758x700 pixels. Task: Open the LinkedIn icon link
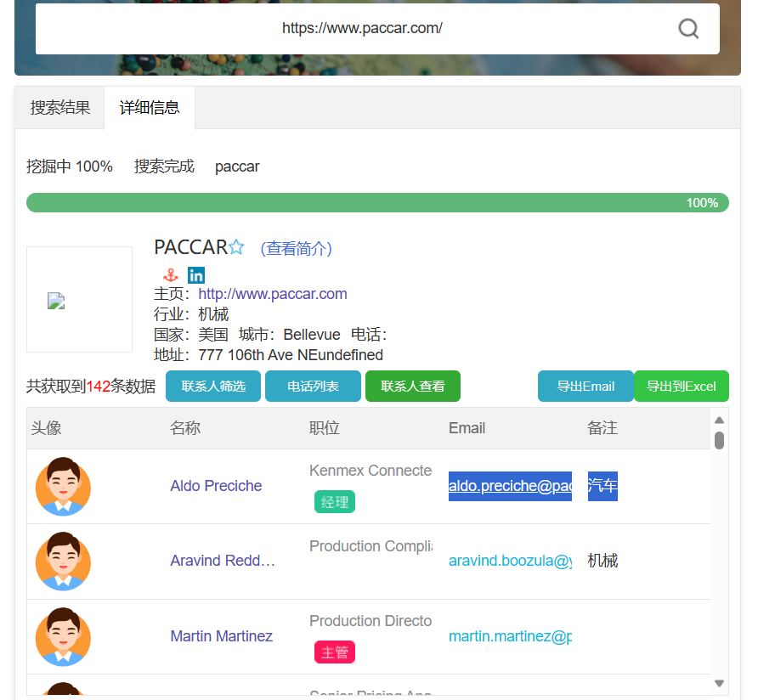pos(196,275)
